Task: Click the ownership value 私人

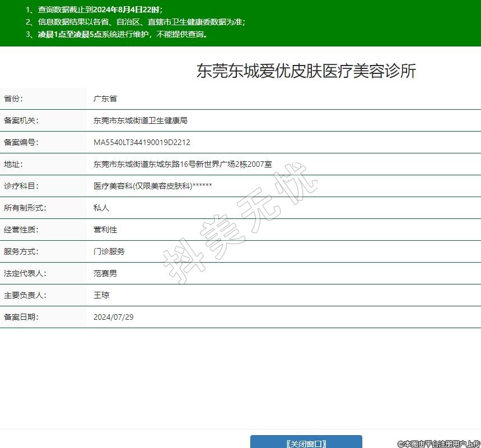Action: (101, 208)
